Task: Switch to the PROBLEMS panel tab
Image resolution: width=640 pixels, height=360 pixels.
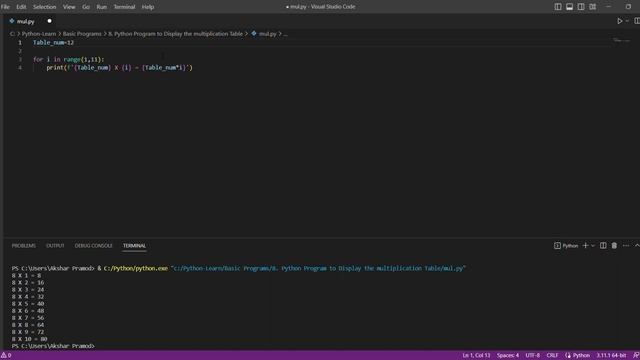Action: click(x=24, y=246)
